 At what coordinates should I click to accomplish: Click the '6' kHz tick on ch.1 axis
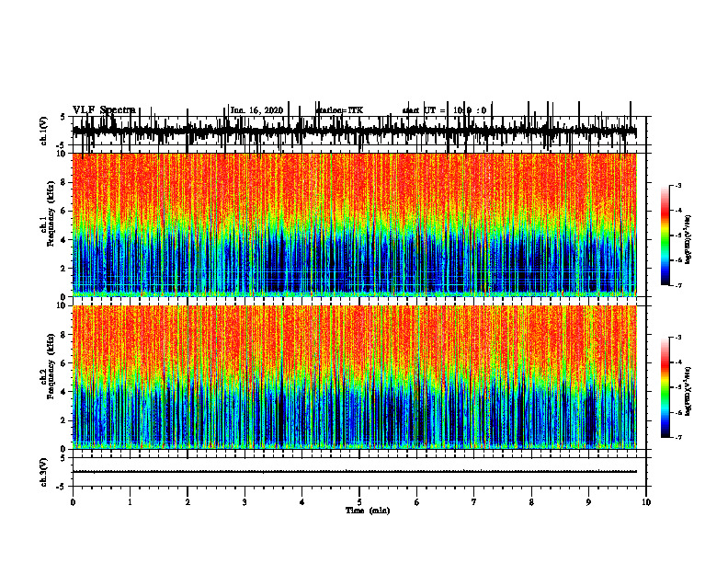point(64,212)
